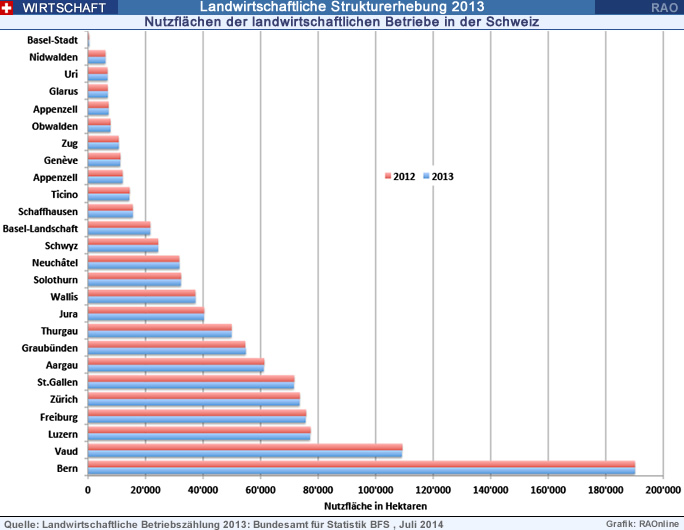This screenshot has width=684, height=530.
Task: Click the 'Nutzfläche in Hektaren' axis title
Action: coord(374,506)
